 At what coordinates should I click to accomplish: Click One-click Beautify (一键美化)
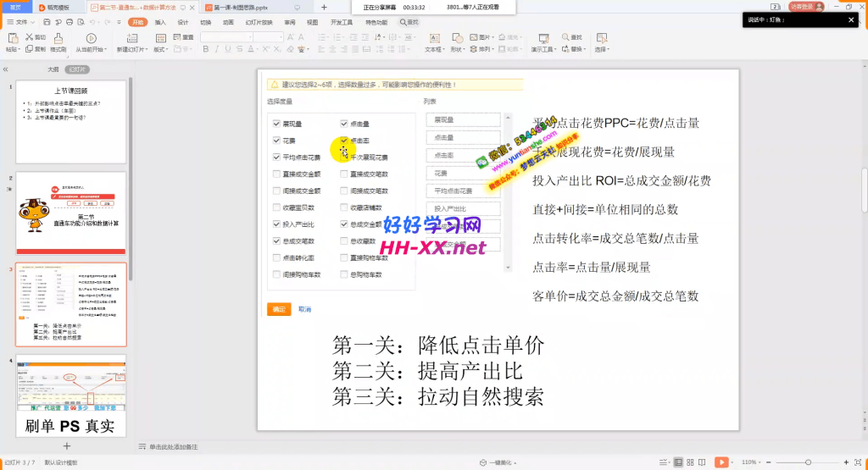[498, 463]
